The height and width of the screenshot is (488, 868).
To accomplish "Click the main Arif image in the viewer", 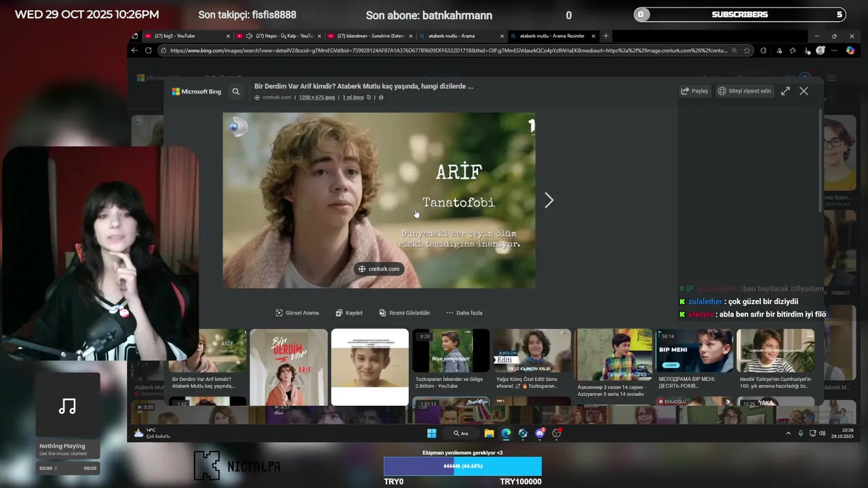I will coord(379,201).
